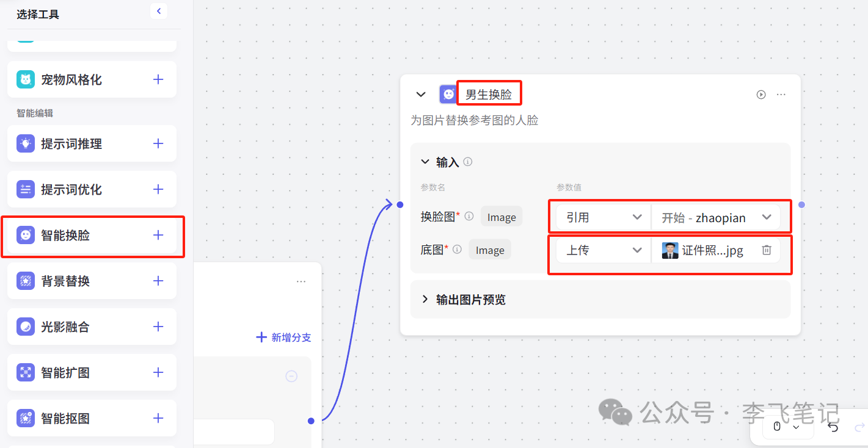This screenshot has width=868, height=448.
Task: Delete the uploaded 证件照.jpg with trash icon
Action: click(767, 249)
